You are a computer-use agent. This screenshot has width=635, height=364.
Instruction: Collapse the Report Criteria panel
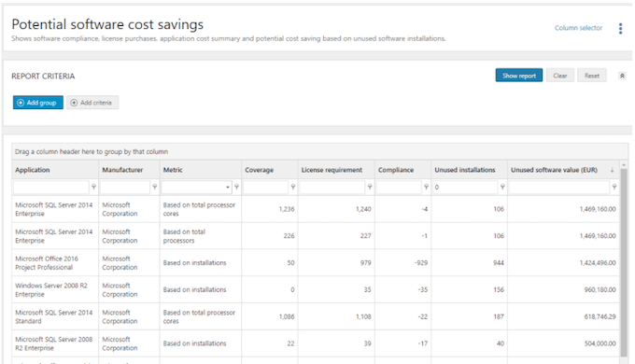click(x=622, y=76)
